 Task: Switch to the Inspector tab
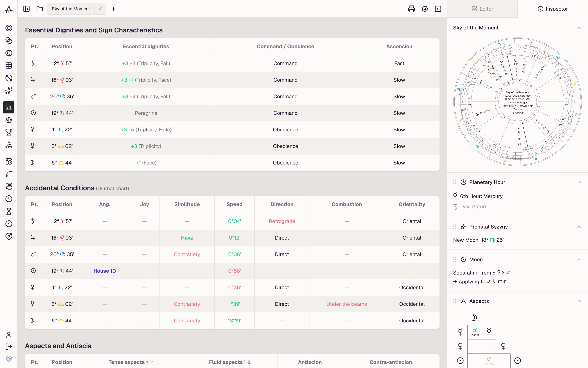[553, 9]
